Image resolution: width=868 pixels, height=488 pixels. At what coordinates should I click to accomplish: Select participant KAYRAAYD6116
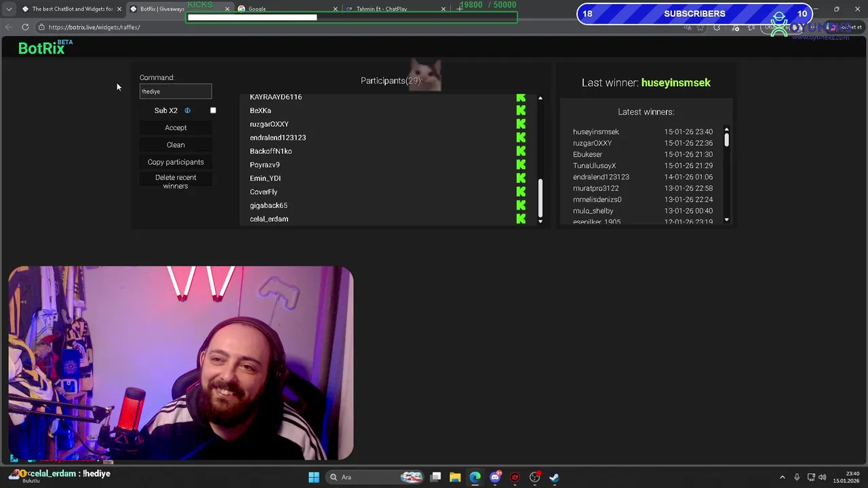[276, 97]
